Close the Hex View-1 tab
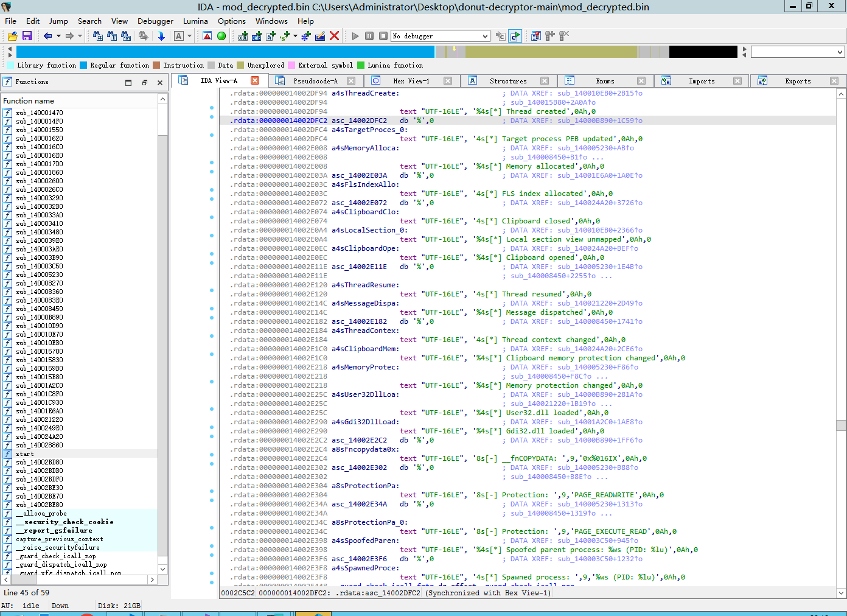The width and height of the screenshot is (847, 616). 448,81
